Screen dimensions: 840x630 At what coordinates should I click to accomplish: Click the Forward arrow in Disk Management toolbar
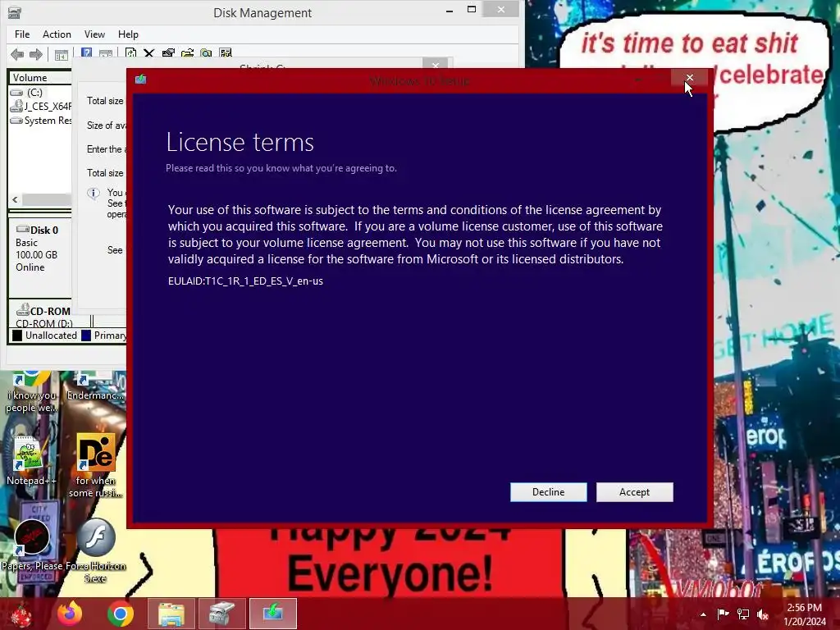click(x=36, y=53)
